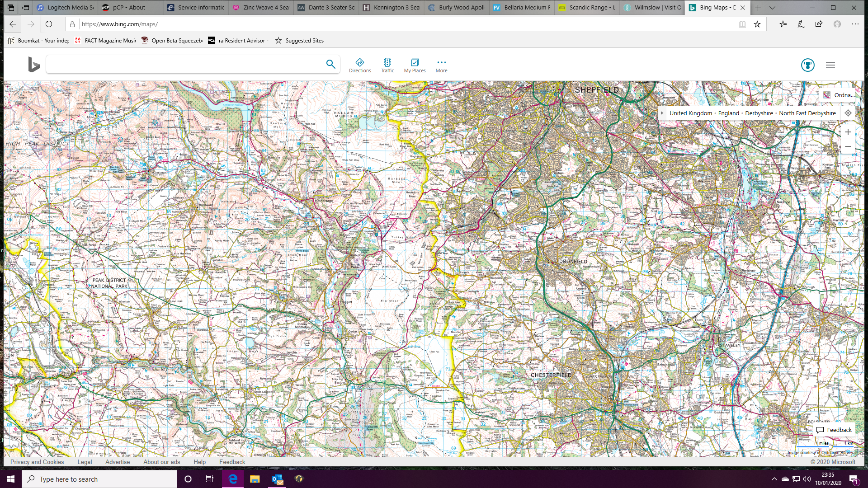Open Ordnance Survey map style selector

tap(840, 95)
